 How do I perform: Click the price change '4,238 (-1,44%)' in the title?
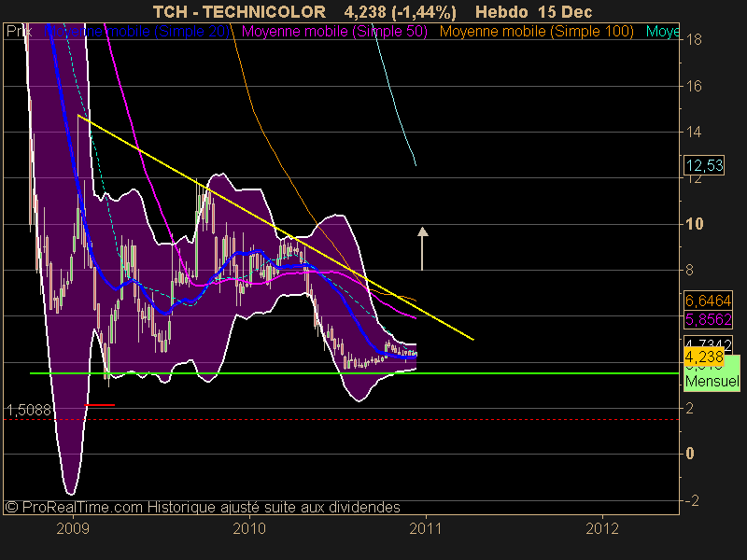click(x=401, y=11)
